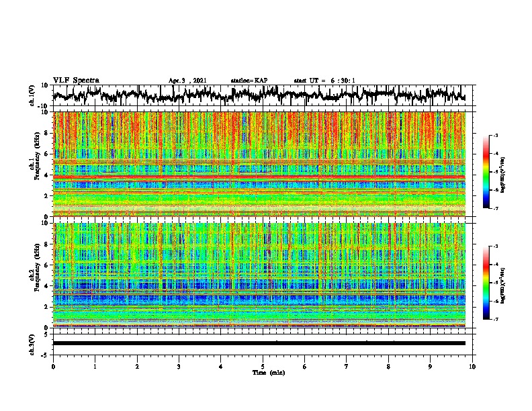Click time axis tick label "9"

[x=430, y=367]
